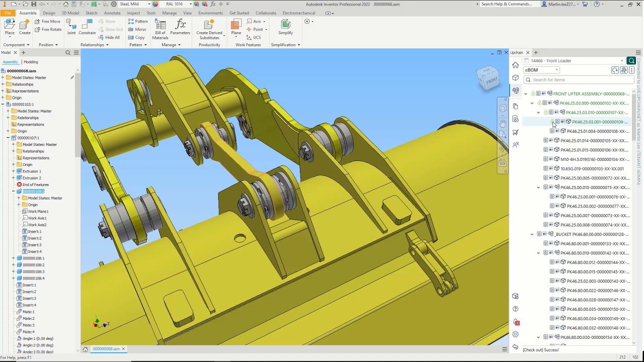Click the appearance color wheel icon
This screenshot has width=644, height=362.
[x=155, y=4]
